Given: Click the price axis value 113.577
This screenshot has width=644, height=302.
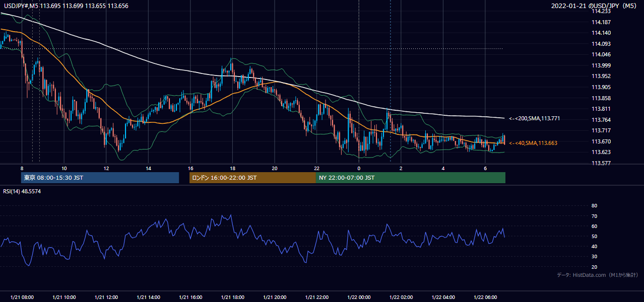Looking at the screenshot, I should coord(601,163).
